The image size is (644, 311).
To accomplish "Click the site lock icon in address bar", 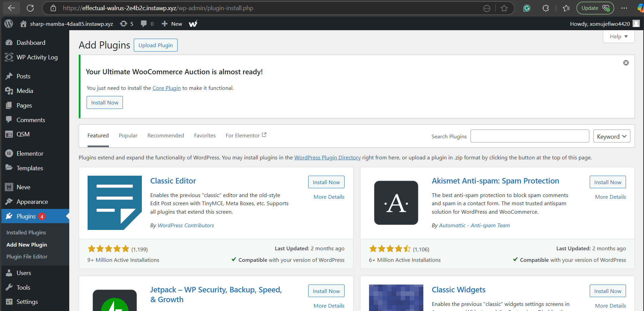I will (53, 8).
